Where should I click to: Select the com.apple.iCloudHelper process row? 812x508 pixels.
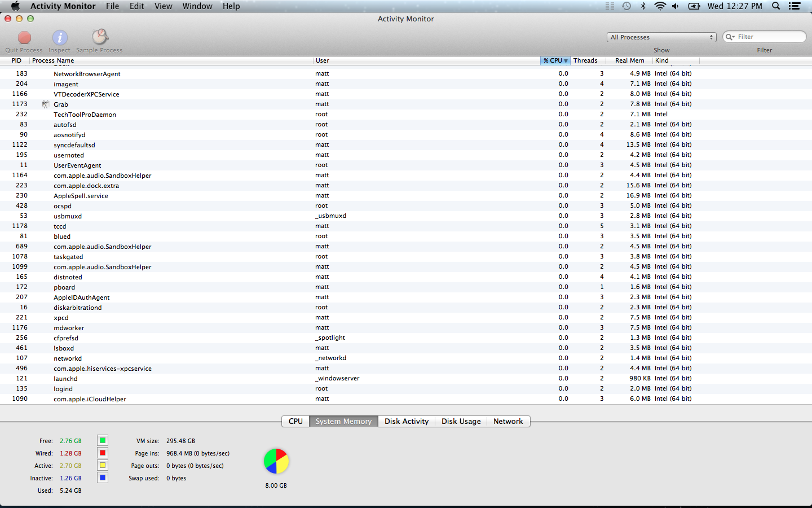[x=406, y=399]
